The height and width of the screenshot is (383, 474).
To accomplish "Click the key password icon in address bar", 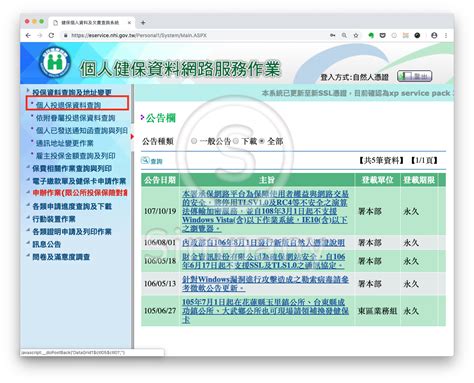I will [332, 35].
